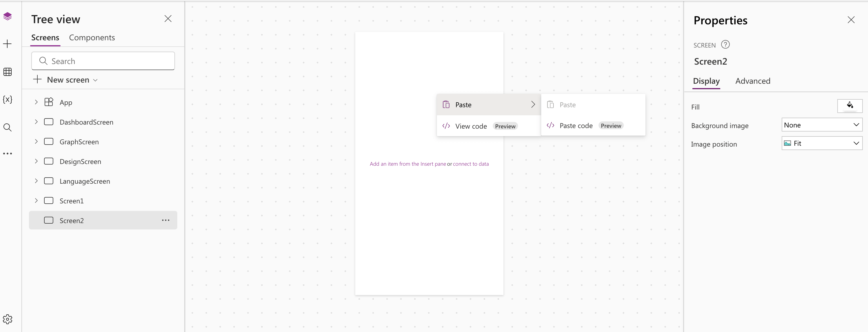Switch to the Components tab
The height and width of the screenshot is (332, 868).
pyautogui.click(x=92, y=37)
